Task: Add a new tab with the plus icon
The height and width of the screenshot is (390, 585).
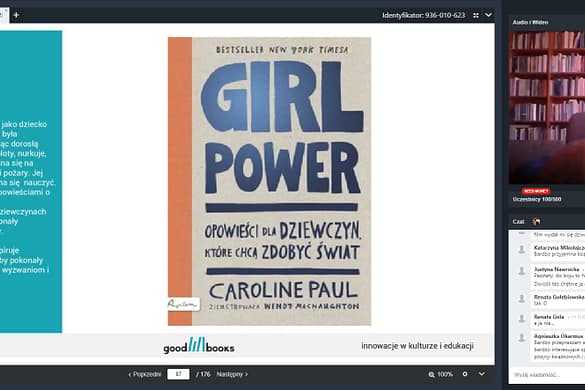Action: pos(16,15)
